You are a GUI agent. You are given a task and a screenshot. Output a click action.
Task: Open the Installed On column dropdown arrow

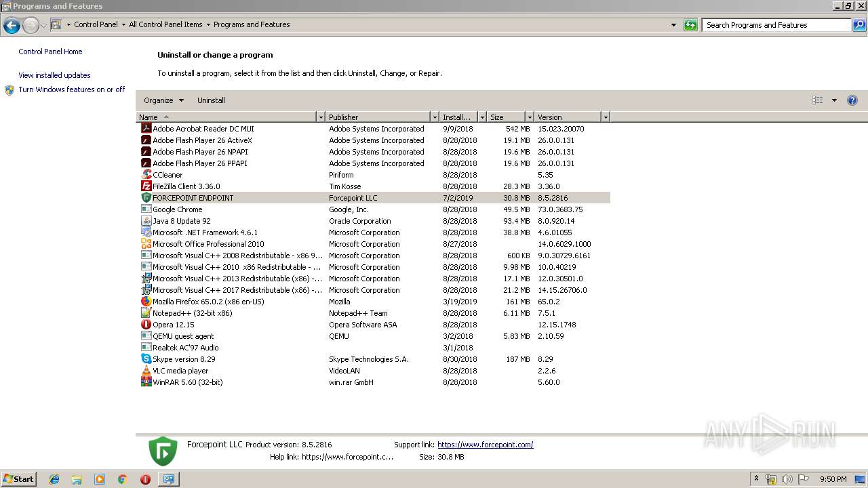click(x=482, y=117)
